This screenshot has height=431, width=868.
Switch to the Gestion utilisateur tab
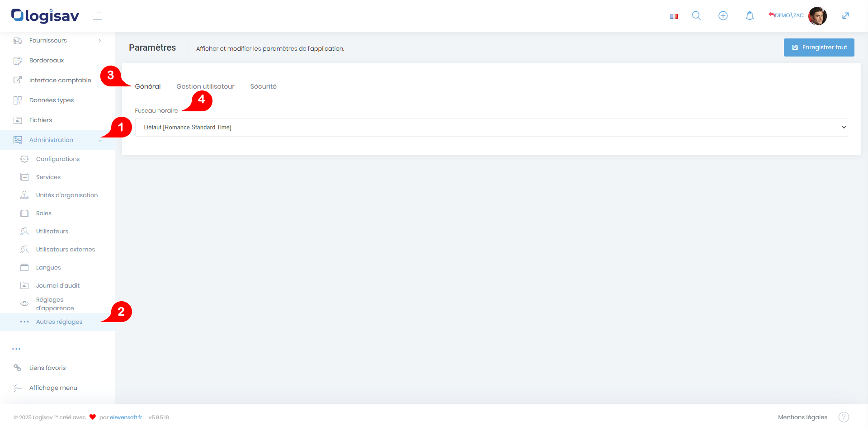205,86
